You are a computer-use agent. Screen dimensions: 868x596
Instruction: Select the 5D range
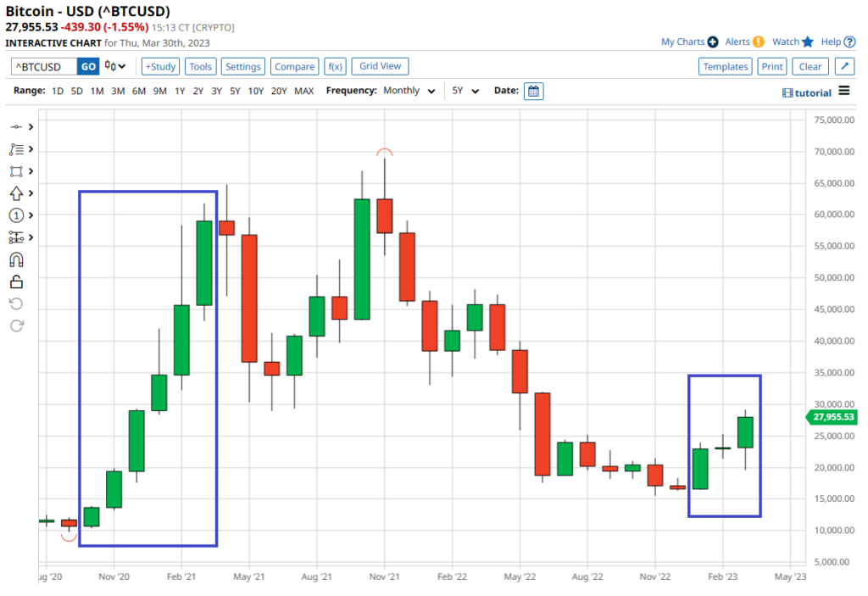point(77,91)
